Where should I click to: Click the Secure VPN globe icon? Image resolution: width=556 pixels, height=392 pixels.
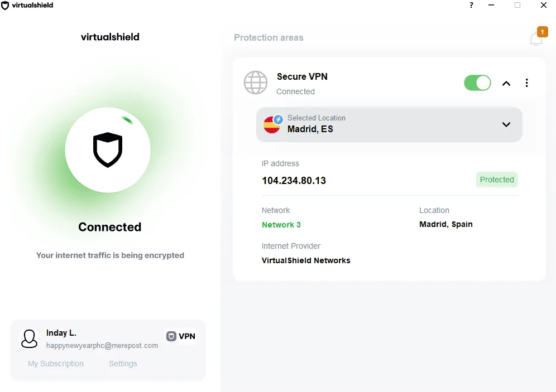[255, 83]
